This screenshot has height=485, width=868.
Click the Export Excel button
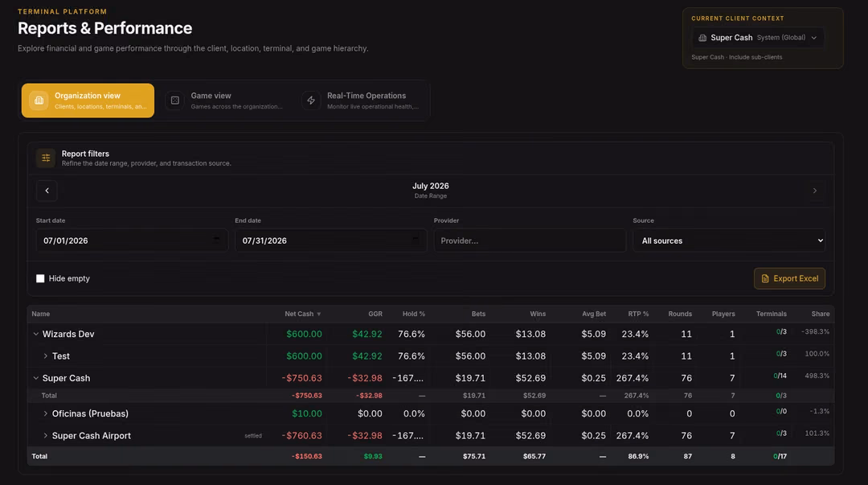click(x=789, y=278)
